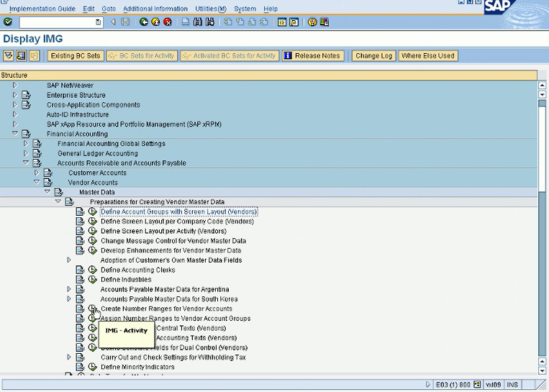Open documentation for Create Number Ranges for Vendor Accounts

[x=80, y=309]
